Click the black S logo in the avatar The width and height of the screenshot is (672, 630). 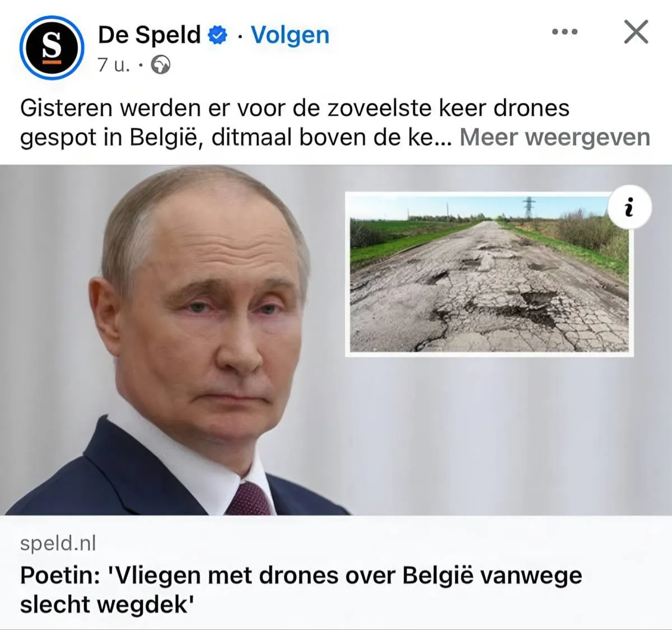click(x=52, y=48)
